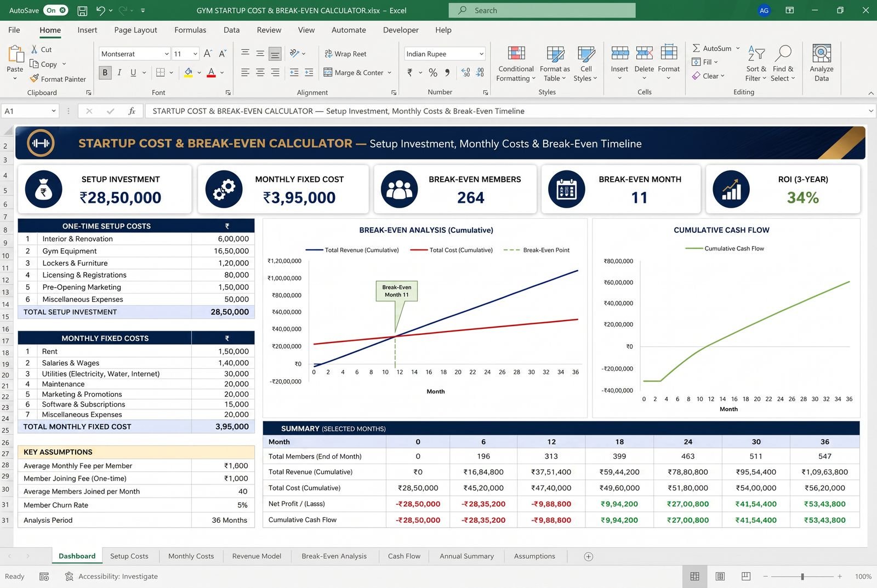Click the Align Left icon
This screenshot has width=877, height=588.
[245, 72]
